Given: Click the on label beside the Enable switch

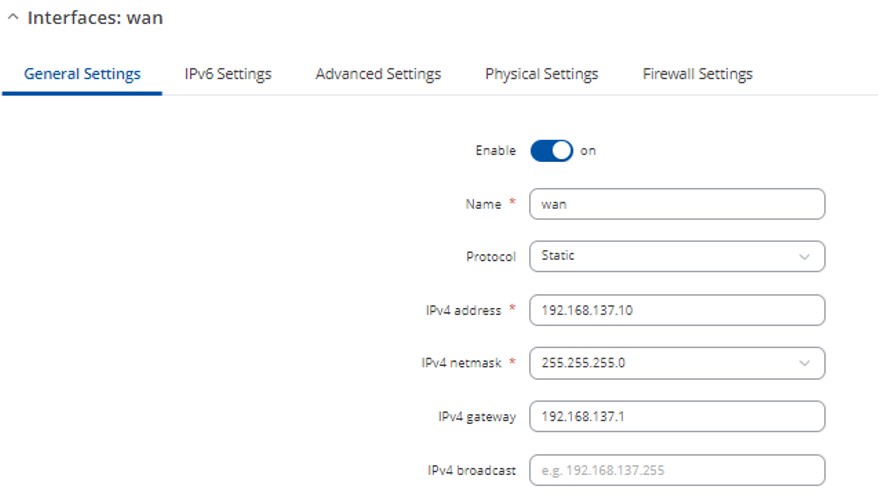Looking at the screenshot, I should tap(588, 151).
